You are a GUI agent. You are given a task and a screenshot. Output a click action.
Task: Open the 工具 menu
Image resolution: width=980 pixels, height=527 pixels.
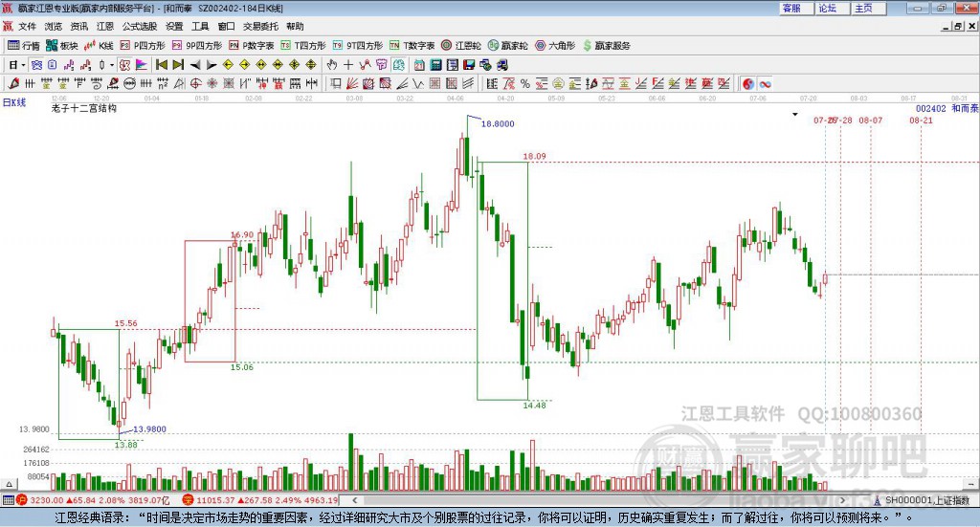pyautogui.click(x=200, y=26)
